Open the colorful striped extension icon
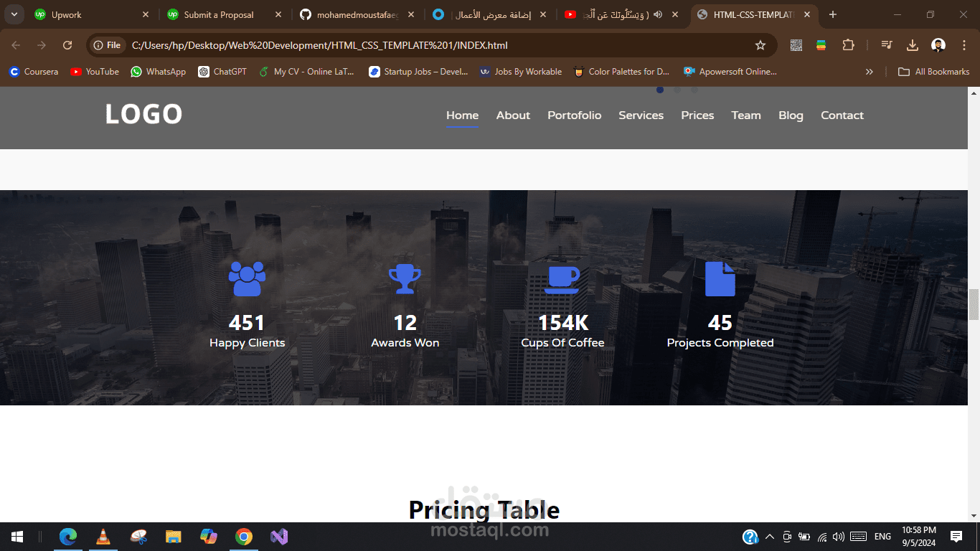The height and width of the screenshot is (551, 980). tap(821, 45)
